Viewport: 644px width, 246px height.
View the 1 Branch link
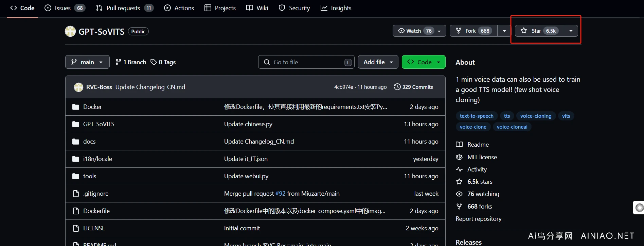pyautogui.click(x=131, y=62)
